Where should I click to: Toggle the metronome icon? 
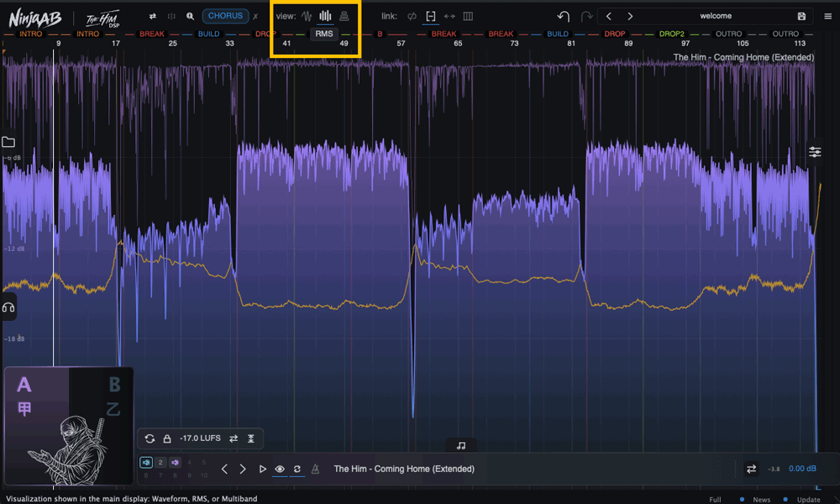tap(315, 470)
